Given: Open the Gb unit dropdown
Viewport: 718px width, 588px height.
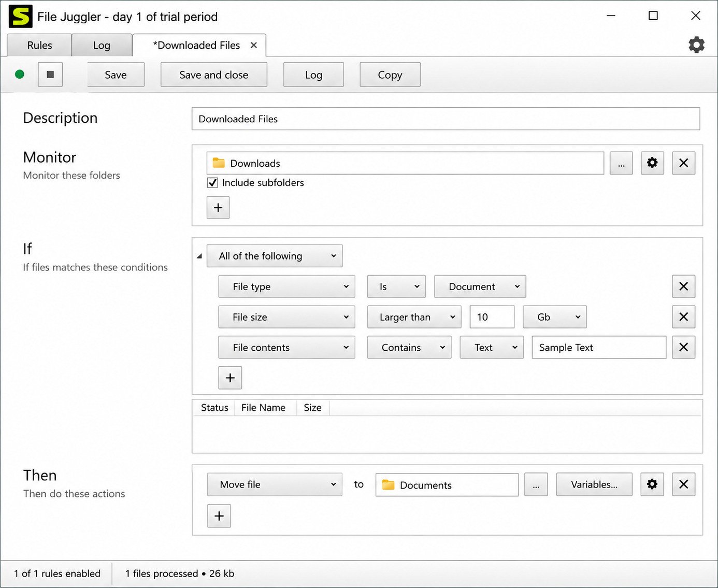Looking at the screenshot, I should click(555, 317).
